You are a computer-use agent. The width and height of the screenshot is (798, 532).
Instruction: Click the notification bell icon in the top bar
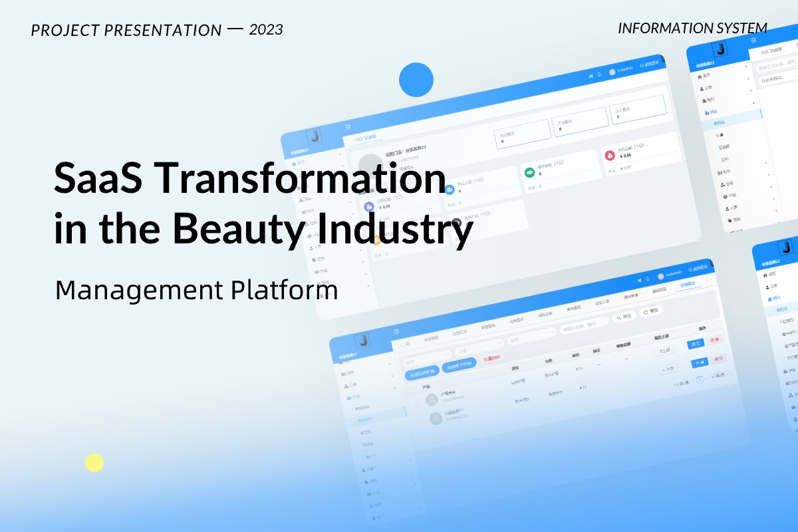click(x=599, y=74)
